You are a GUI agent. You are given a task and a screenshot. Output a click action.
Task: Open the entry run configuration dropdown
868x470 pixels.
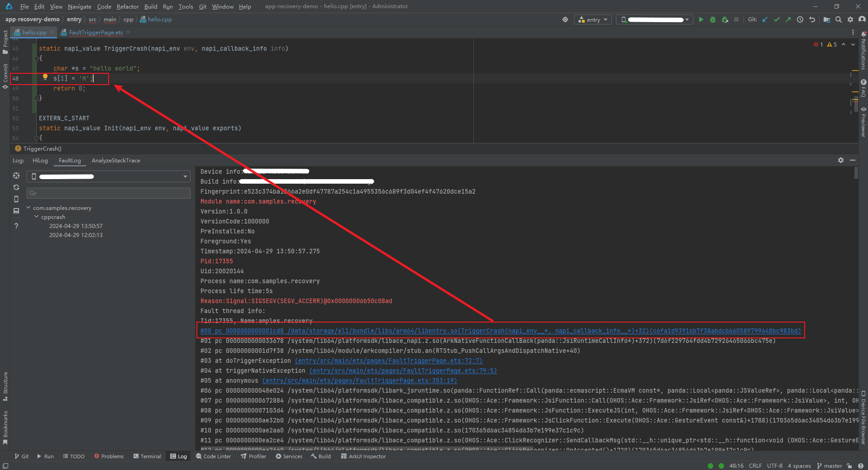click(x=593, y=19)
